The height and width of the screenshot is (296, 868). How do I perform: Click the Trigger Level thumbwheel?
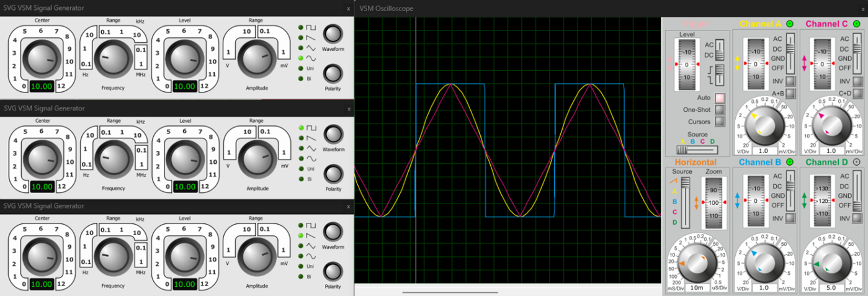click(x=687, y=64)
